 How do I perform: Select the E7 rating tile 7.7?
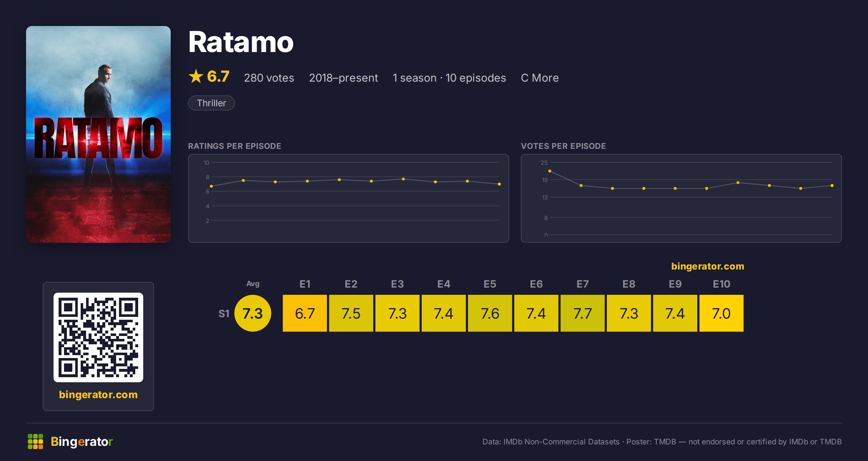[x=583, y=313]
